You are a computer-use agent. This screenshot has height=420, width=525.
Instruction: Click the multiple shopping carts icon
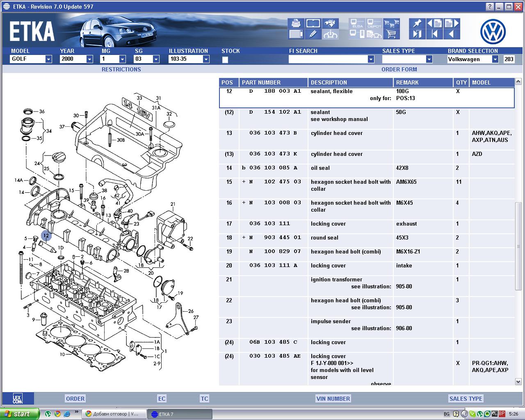tap(392, 23)
